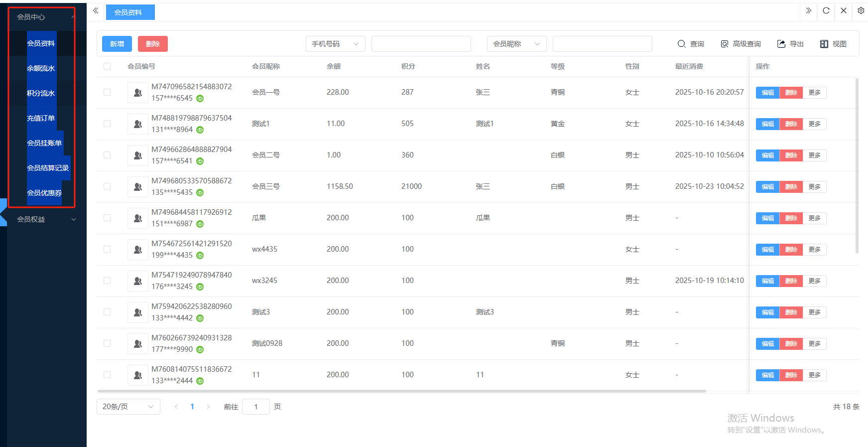
Task: Open the 手机号码 search field dropdown
Action: tap(335, 44)
